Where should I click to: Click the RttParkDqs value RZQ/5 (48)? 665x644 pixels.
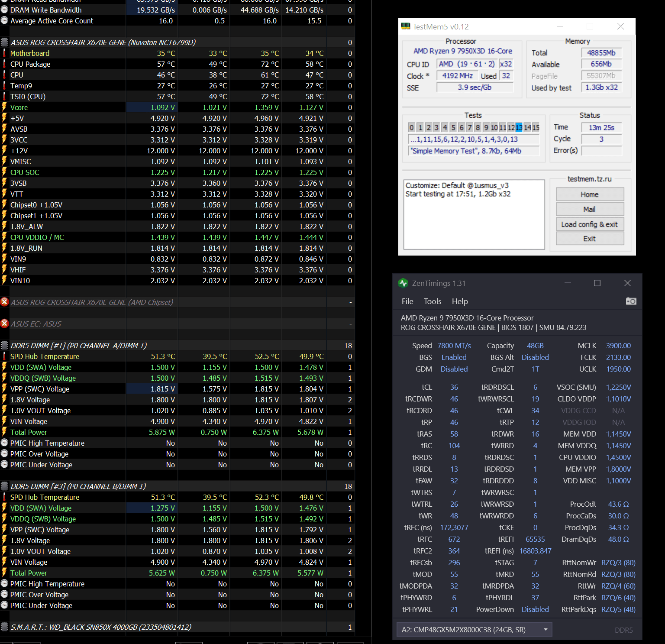click(x=618, y=609)
